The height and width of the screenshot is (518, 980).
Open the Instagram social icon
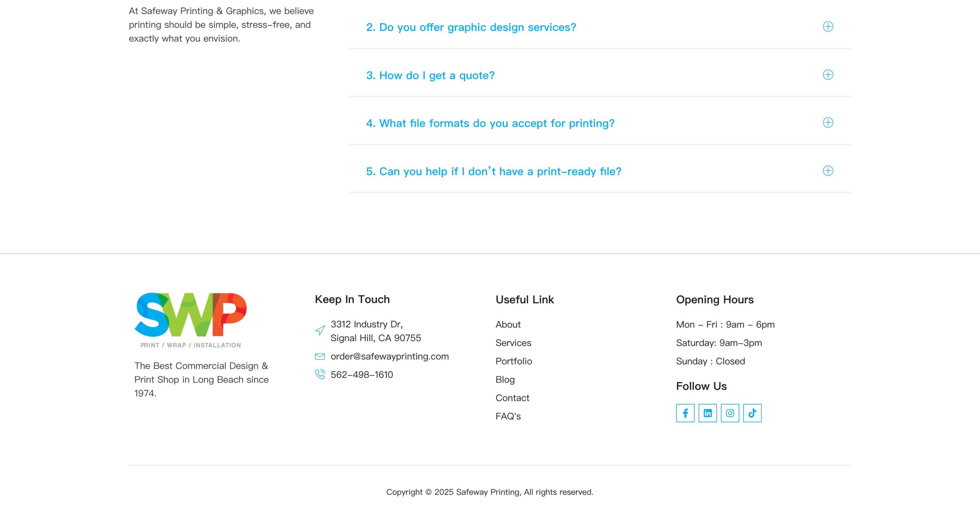coord(730,413)
